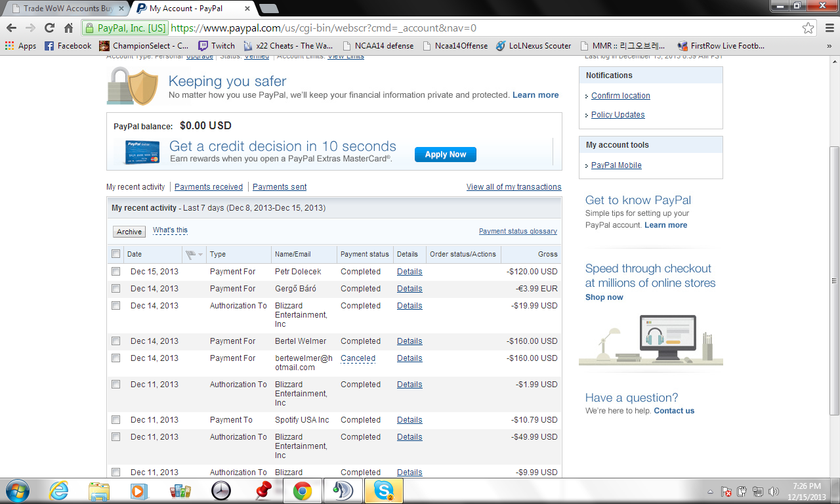Screen dimensions: 840x504
Task: Open the Facebook bookmark
Action: pos(68,46)
